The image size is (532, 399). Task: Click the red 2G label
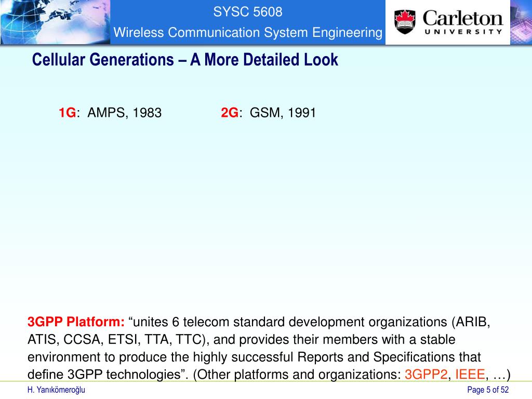click(230, 113)
